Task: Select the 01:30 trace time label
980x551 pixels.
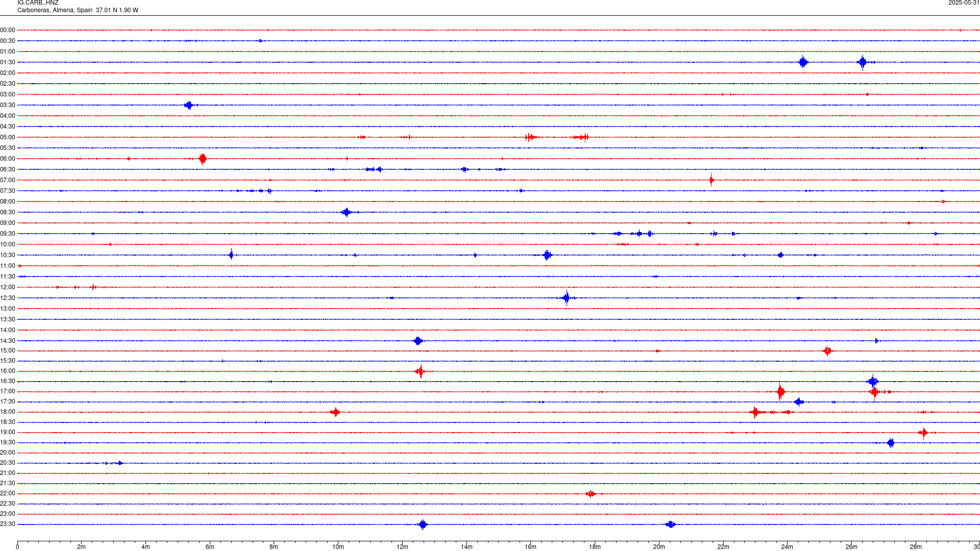Action: point(8,62)
